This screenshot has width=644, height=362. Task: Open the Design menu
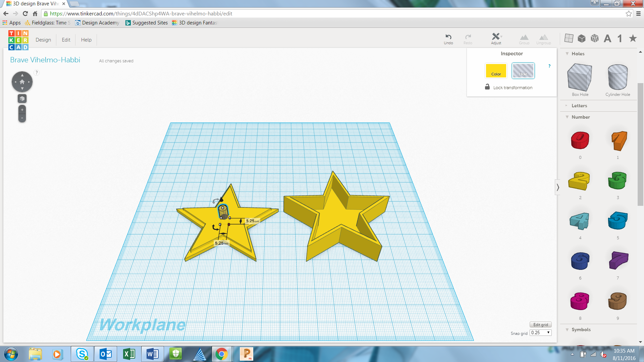[43, 40]
